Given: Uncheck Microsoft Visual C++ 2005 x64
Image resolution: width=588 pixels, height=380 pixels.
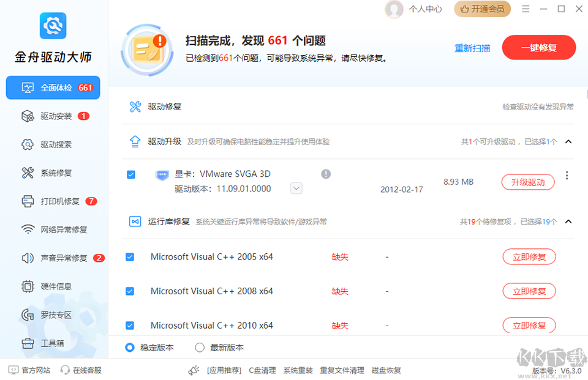Looking at the screenshot, I should point(130,257).
